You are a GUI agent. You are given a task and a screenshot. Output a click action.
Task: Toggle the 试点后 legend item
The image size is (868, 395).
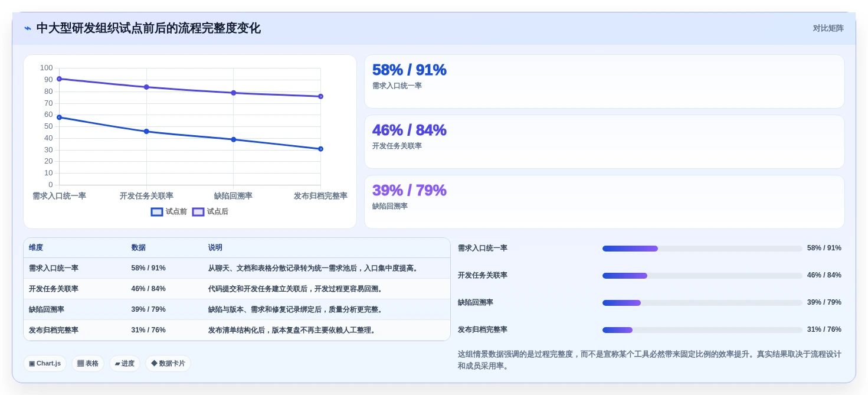coord(211,211)
